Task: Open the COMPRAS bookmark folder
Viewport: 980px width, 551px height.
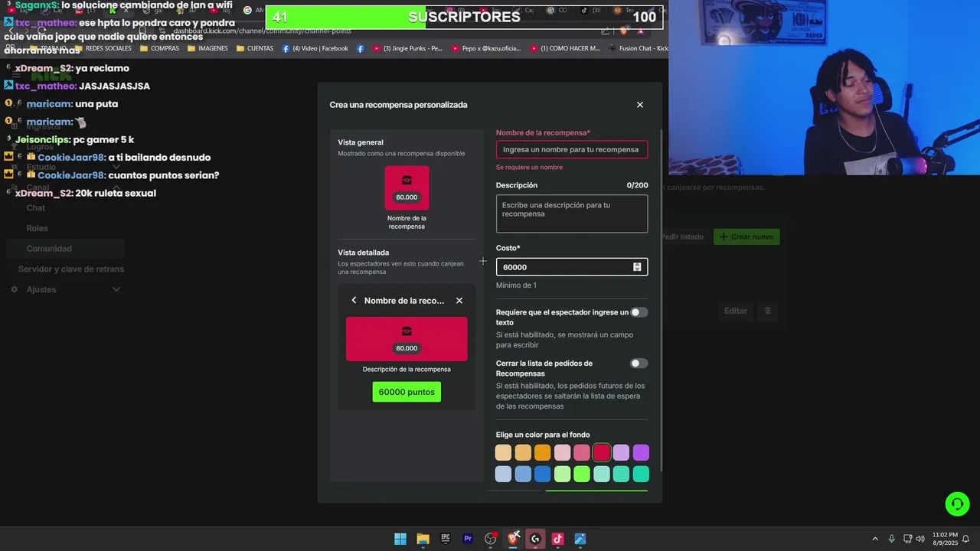Action: 159,48
